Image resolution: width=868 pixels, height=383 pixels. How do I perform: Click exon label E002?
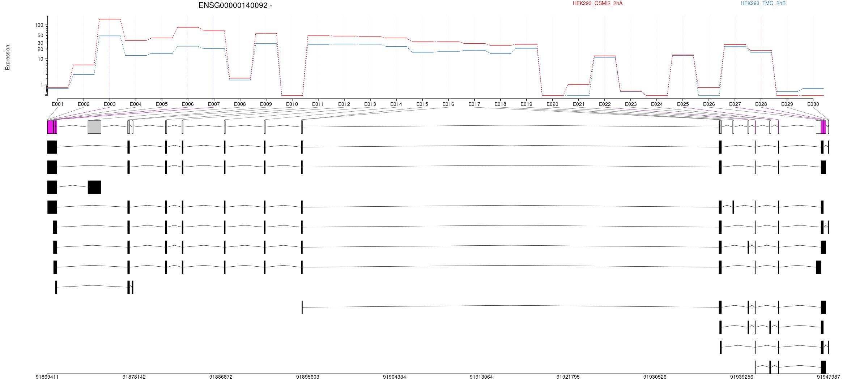tap(84, 104)
